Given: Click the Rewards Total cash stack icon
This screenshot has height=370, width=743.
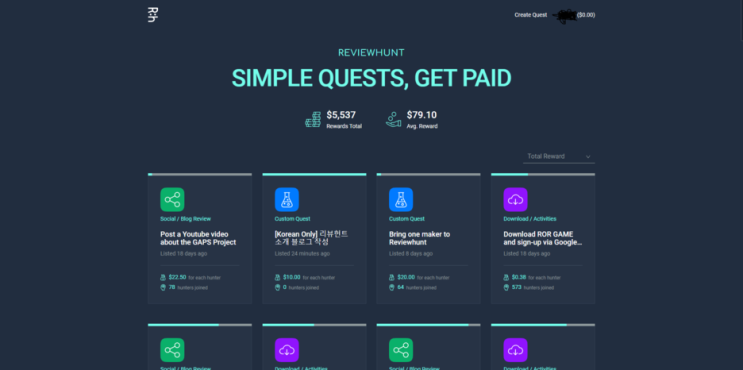Looking at the screenshot, I should pyautogui.click(x=313, y=119).
